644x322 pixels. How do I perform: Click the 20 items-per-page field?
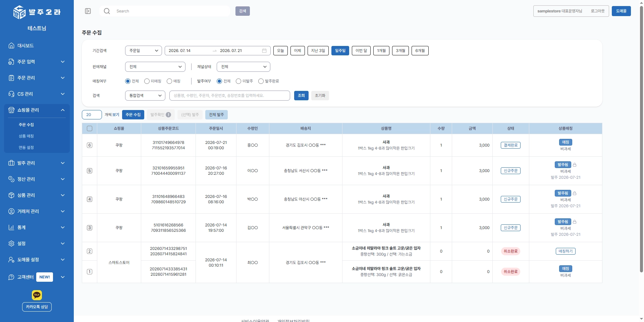(92, 115)
